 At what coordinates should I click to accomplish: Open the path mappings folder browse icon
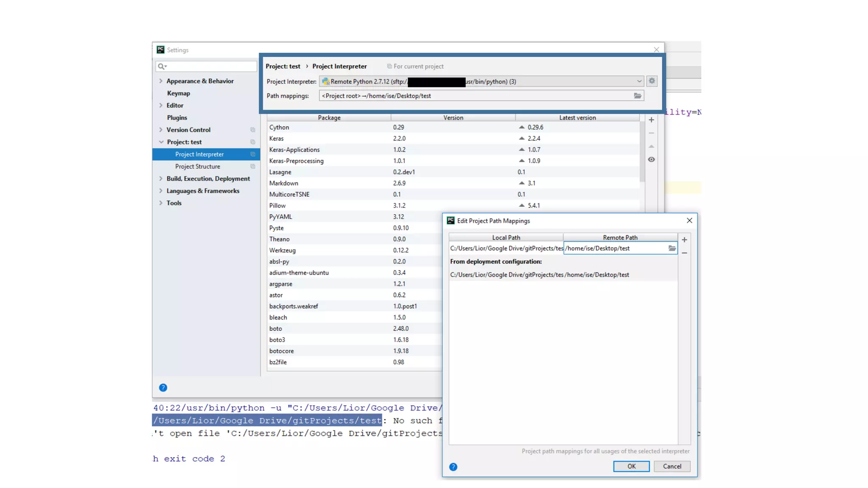coord(637,96)
